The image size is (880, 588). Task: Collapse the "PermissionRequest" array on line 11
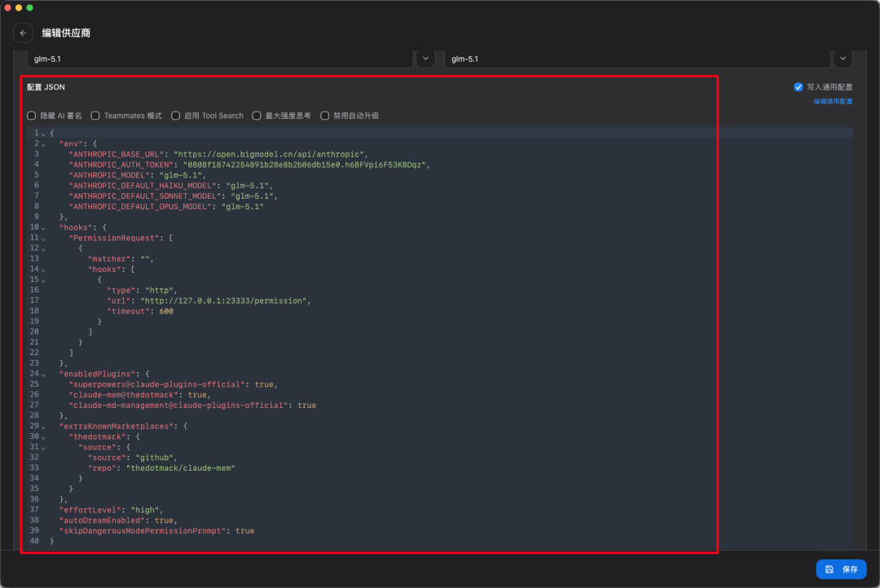[x=43, y=238]
